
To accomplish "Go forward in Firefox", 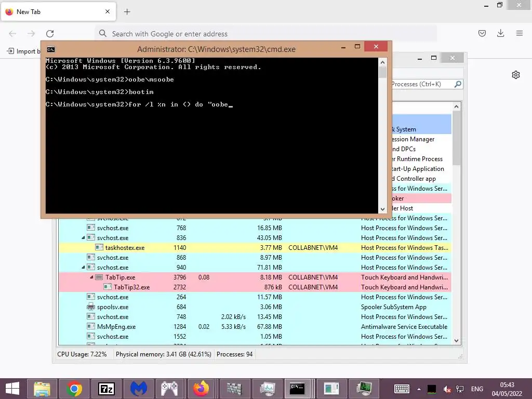I will pos(31,33).
